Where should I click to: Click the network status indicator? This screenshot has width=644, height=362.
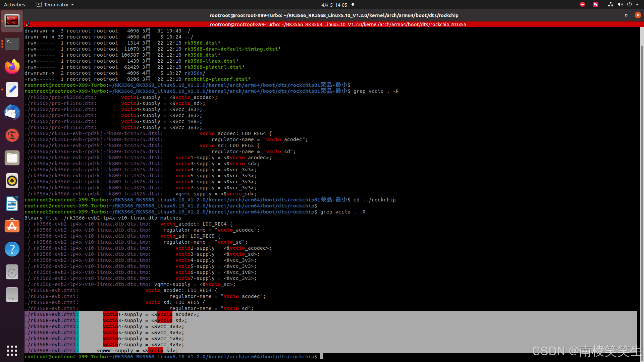(x=610, y=5)
